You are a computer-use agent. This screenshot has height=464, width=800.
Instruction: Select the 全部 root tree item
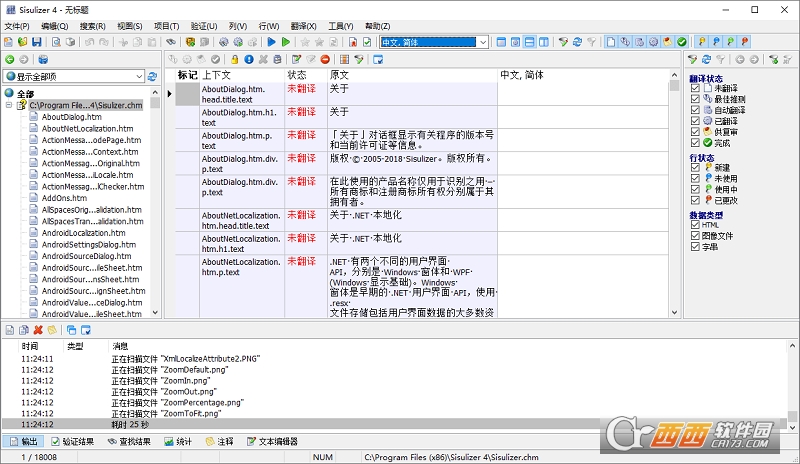(x=26, y=94)
